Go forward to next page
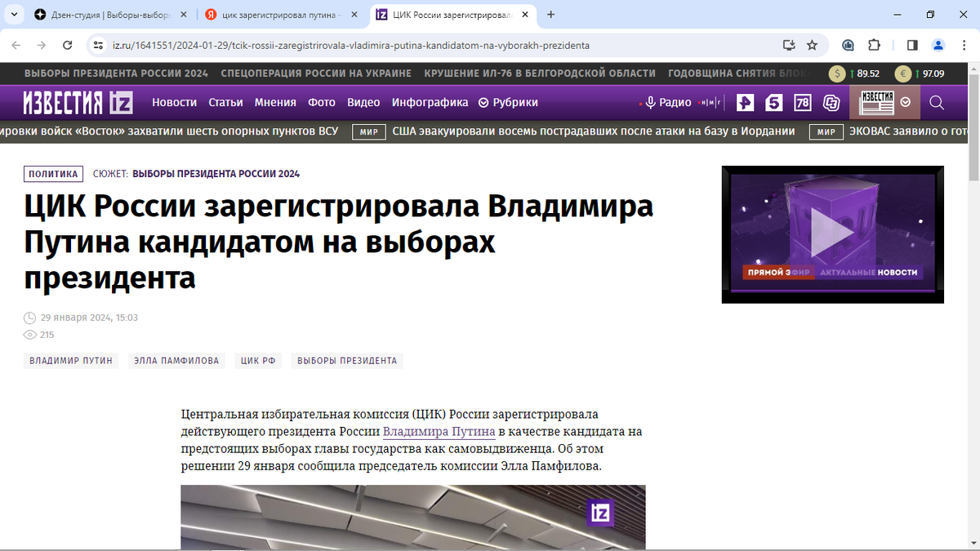 click(42, 45)
